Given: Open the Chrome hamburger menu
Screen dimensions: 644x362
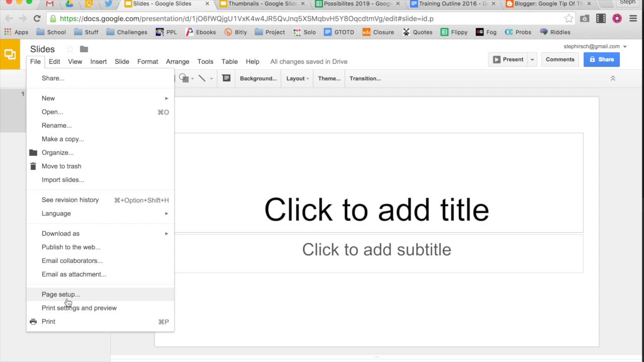Looking at the screenshot, I should tap(633, 19).
